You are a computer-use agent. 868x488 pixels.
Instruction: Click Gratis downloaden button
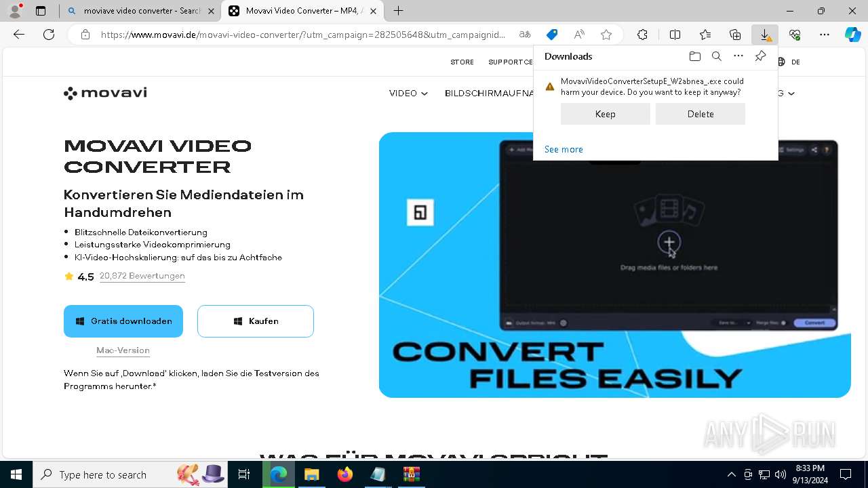(123, 321)
